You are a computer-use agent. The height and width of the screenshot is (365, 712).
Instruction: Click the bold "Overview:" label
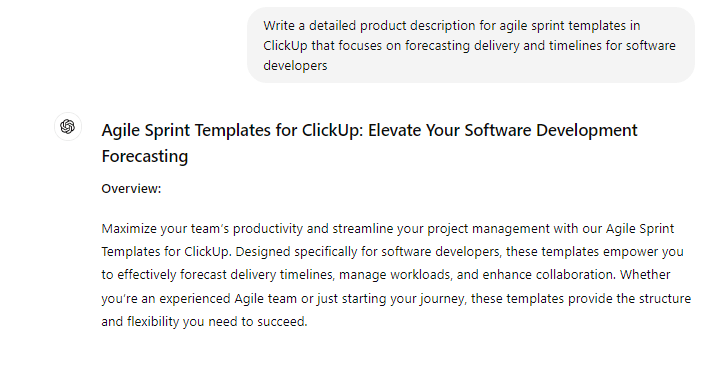(x=131, y=189)
